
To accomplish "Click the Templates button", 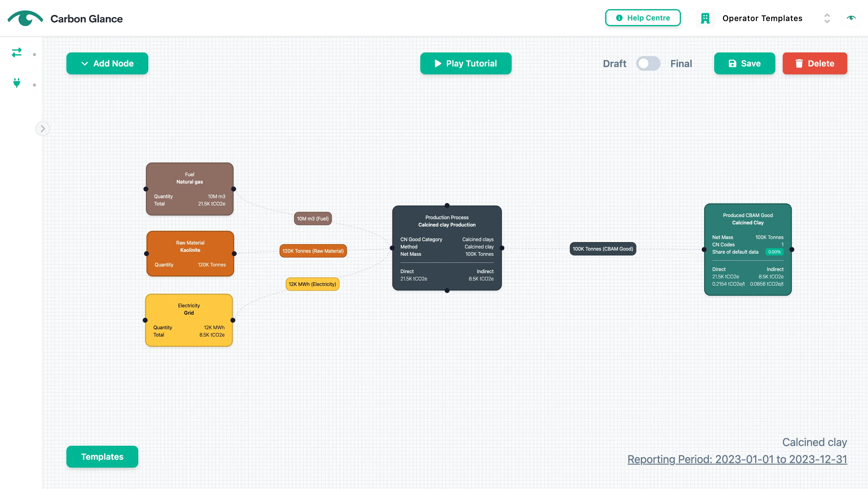I will 102,457.
